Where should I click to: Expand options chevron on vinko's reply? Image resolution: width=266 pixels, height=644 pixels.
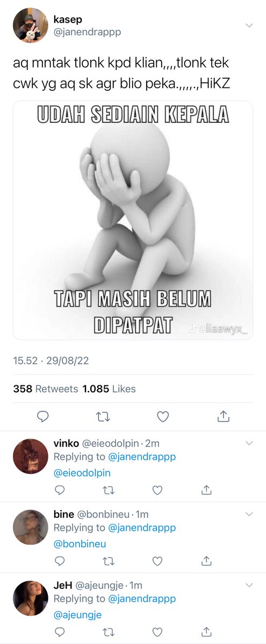click(x=249, y=443)
